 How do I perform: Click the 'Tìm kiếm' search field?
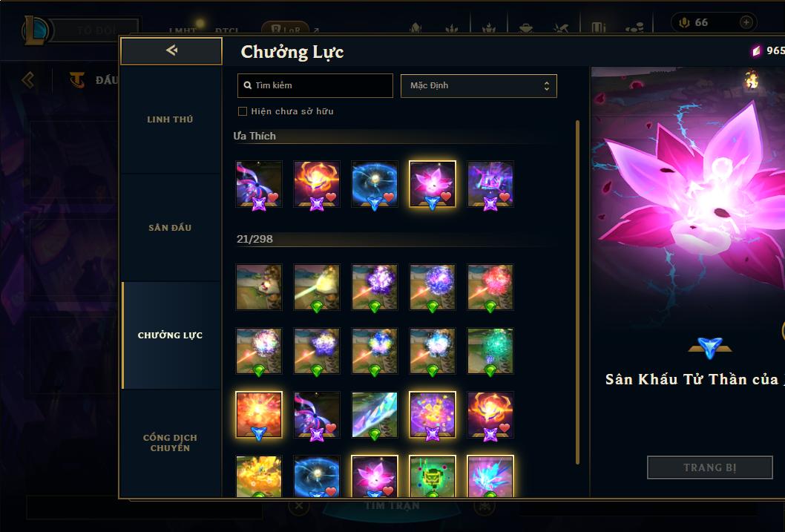[x=315, y=85]
